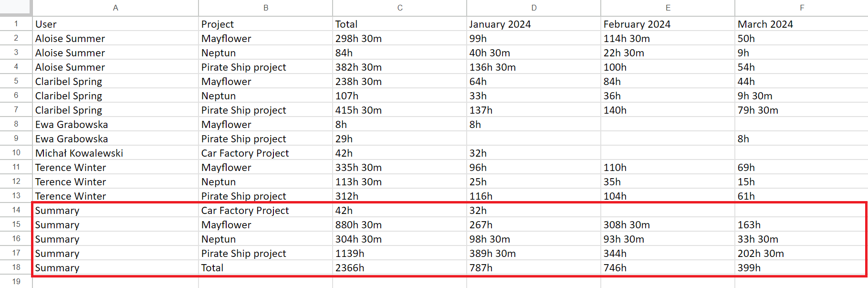This screenshot has height=288, width=868.
Task: Select cell '107h' in row 6
Action: click(400, 96)
